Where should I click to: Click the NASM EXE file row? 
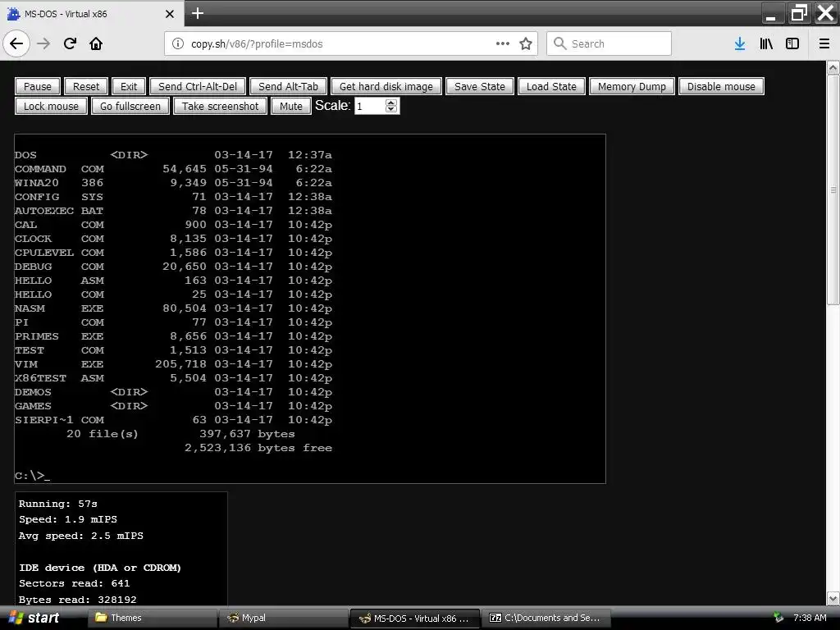point(173,308)
